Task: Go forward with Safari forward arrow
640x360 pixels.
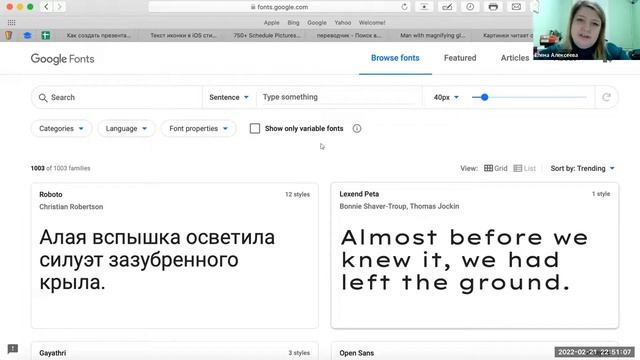Action: (x=59, y=7)
